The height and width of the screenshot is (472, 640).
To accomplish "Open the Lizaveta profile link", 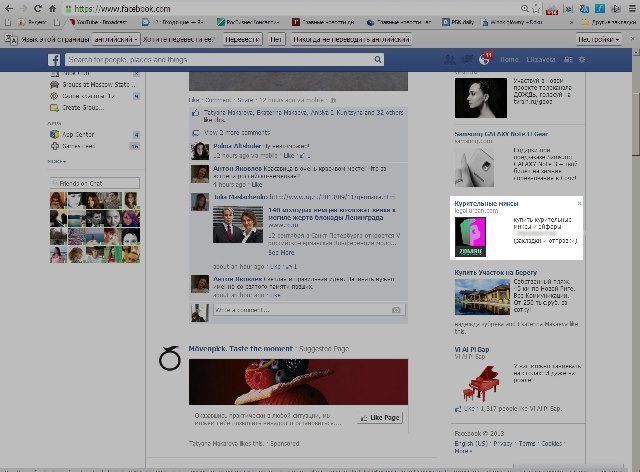I will (541, 60).
